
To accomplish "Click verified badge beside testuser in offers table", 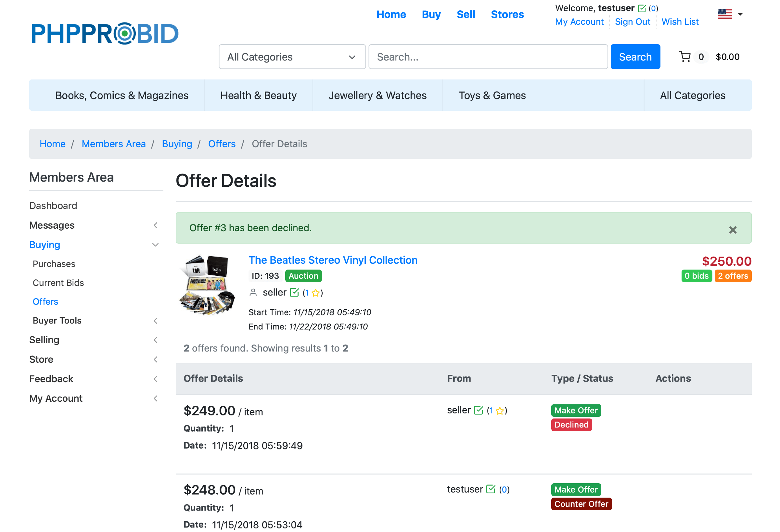I will coord(490,489).
